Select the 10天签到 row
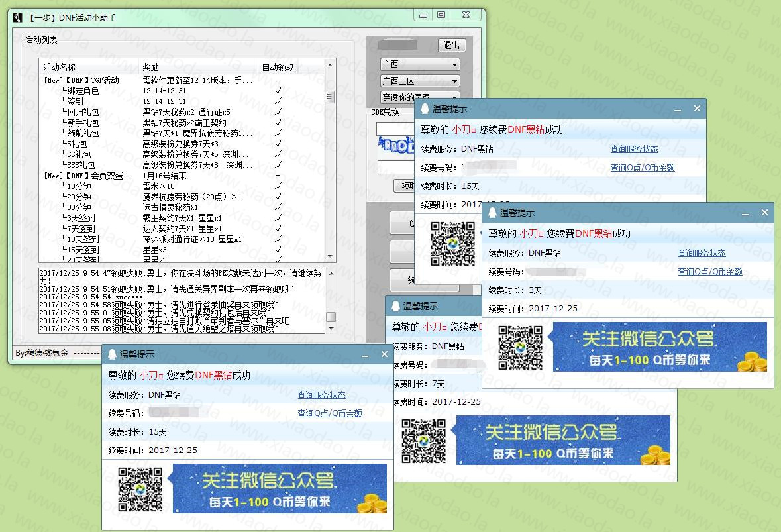The image size is (781, 532). [x=182, y=239]
